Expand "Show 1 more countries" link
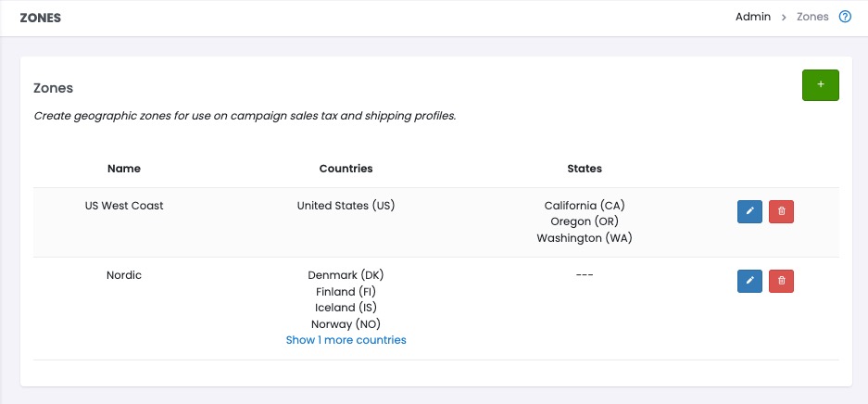The image size is (868, 404). [x=346, y=340]
